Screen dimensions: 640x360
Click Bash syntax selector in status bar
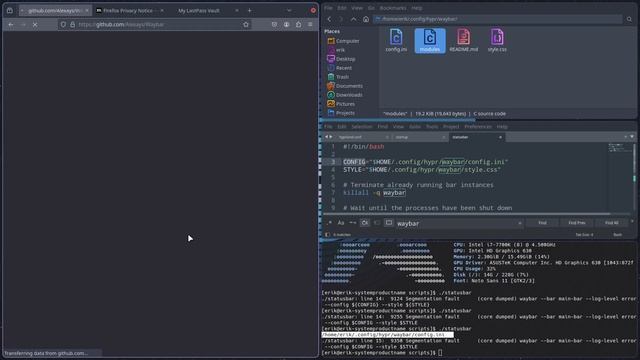(618, 235)
